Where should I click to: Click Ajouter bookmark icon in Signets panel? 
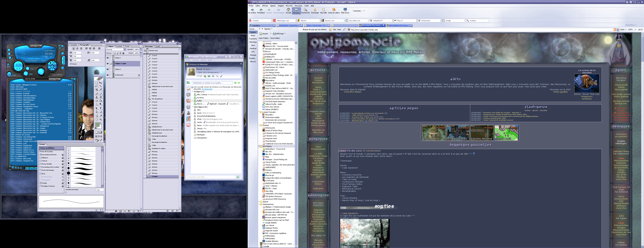(x=261, y=33)
